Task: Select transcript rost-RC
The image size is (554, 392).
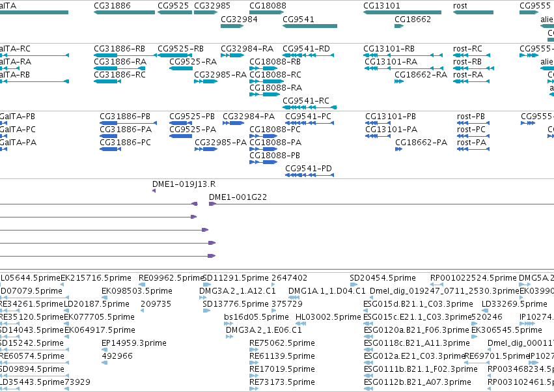Action: tap(471, 55)
